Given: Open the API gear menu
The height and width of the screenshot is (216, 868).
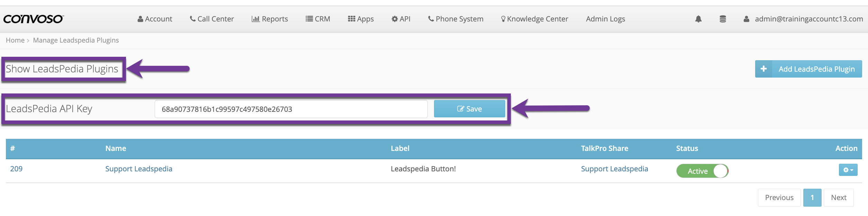Looking at the screenshot, I should [401, 19].
